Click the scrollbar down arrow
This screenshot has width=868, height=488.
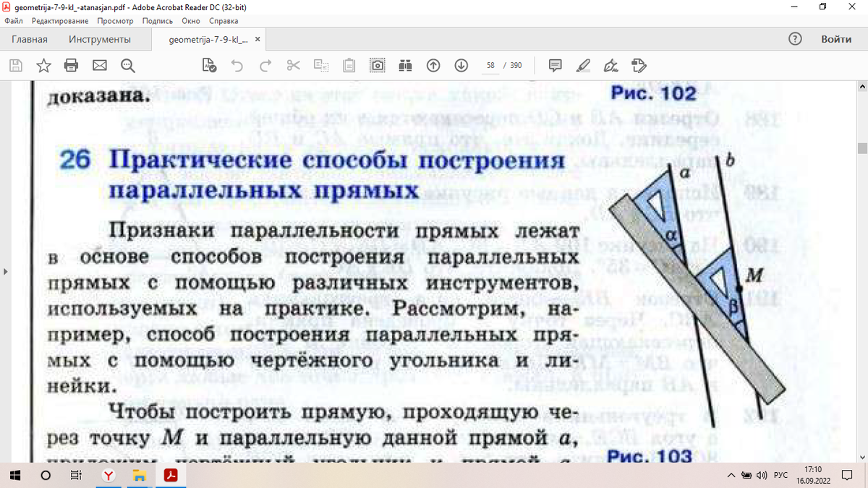[x=862, y=457]
